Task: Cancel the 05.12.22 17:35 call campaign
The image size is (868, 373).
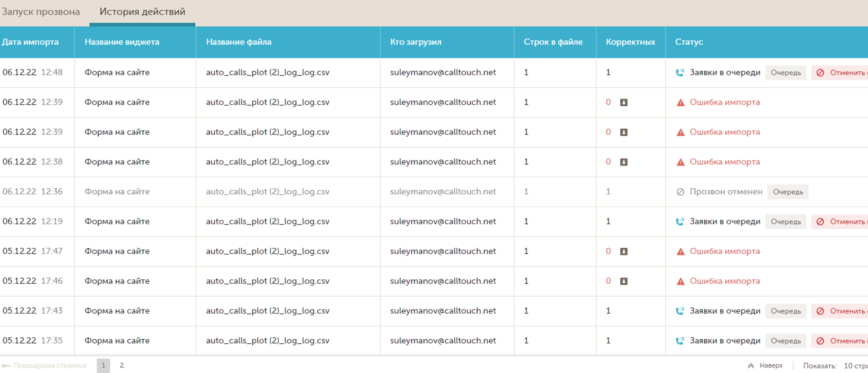Action: pos(840,341)
